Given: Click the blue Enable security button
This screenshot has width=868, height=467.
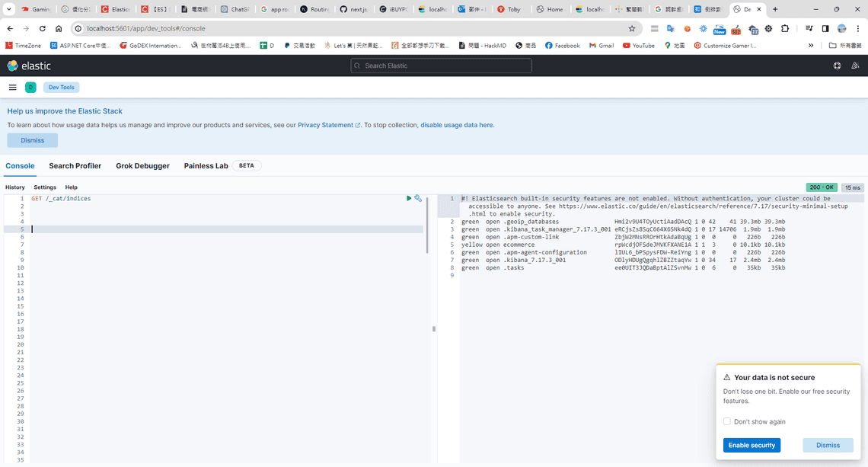Looking at the screenshot, I should pos(752,445).
